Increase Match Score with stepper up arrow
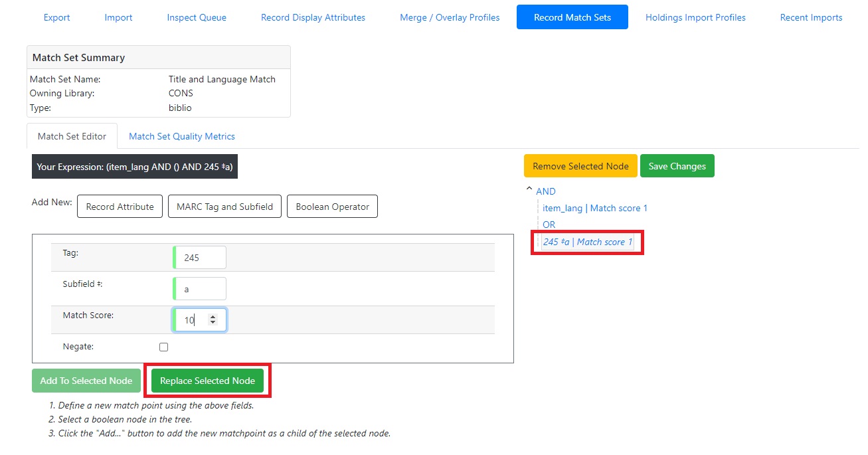This screenshot has height=455, width=868. [x=213, y=317]
